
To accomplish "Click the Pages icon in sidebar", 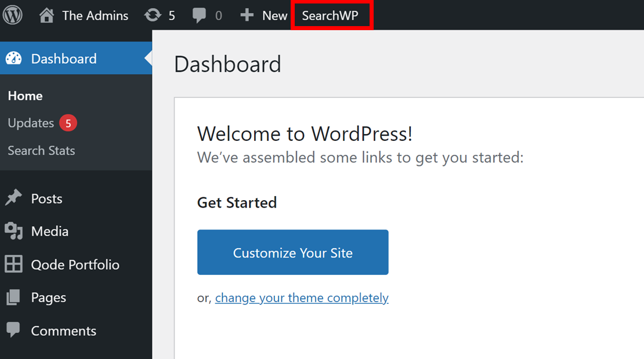I will click(x=13, y=297).
